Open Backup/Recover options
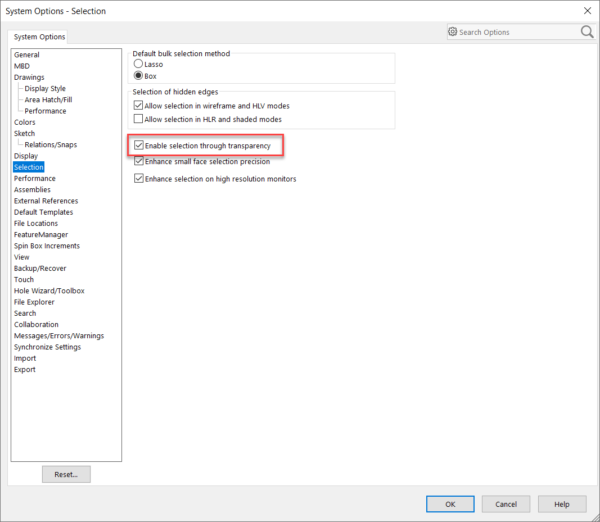 tap(40, 268)
